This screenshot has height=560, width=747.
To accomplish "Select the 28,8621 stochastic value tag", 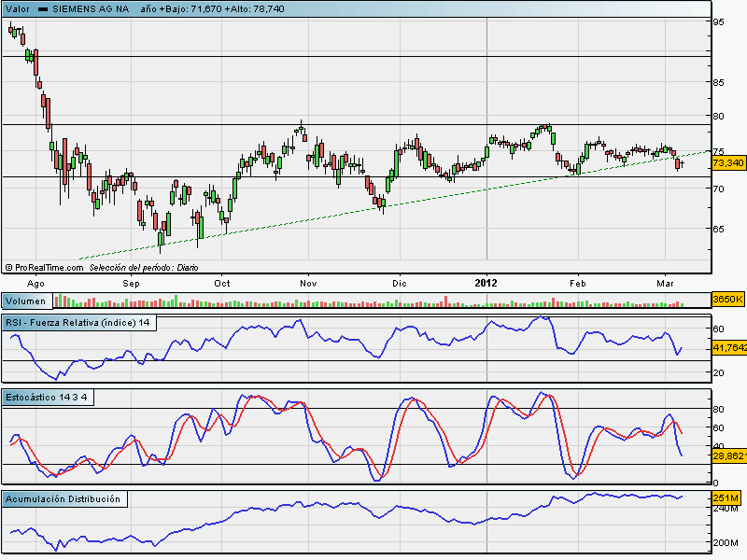I will coord(729,456).
